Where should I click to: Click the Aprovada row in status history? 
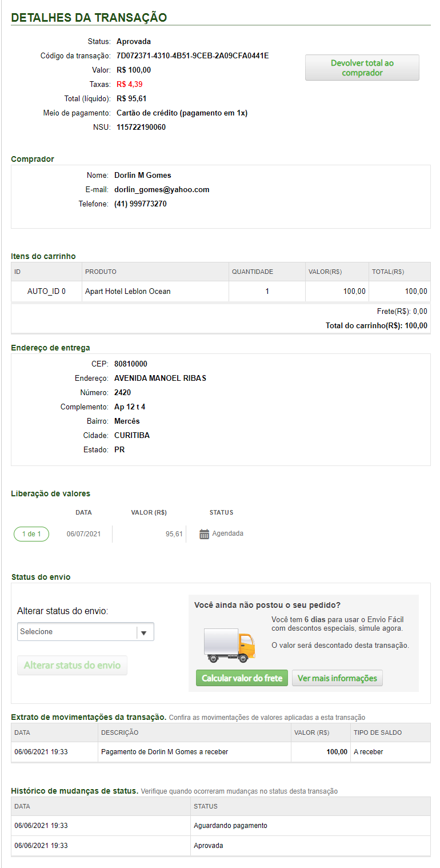point(209,846)
